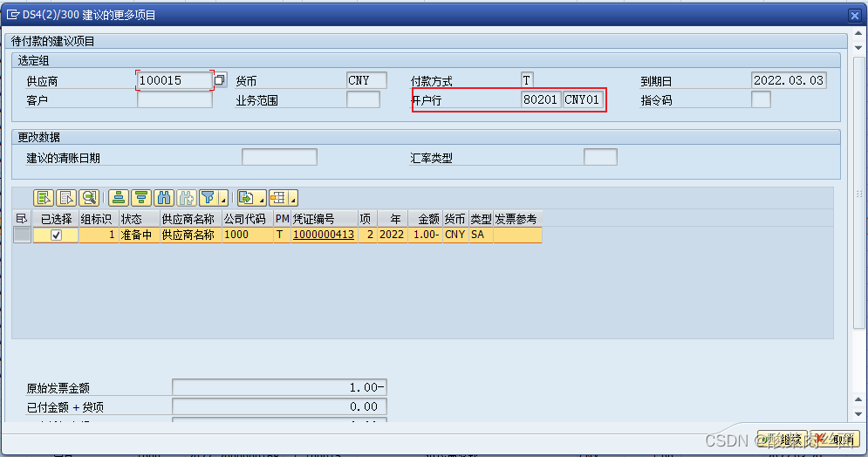Click the 已付金额 + 贷项 value field
Viewport: 868px width, 457px height.
click(279, 406)
